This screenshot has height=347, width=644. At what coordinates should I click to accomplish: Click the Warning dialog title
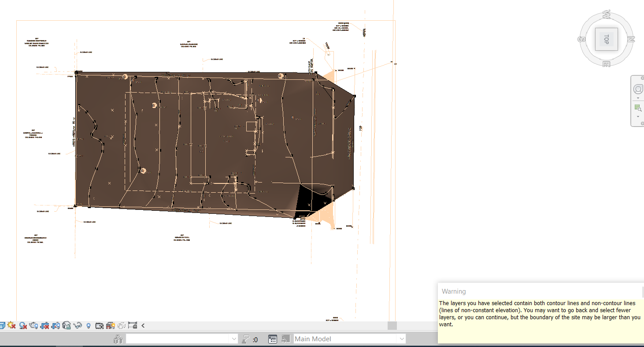(454, 291)
